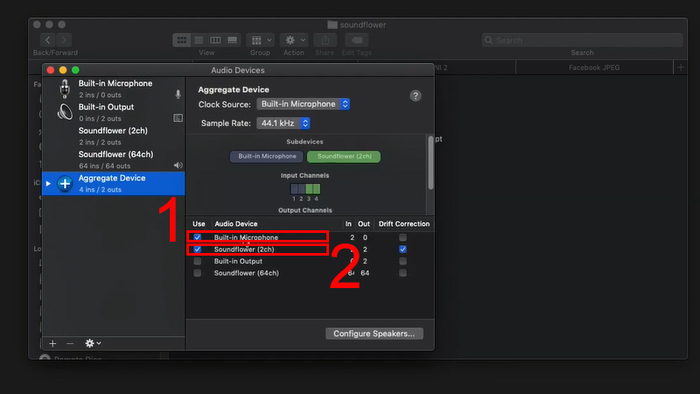Click Finder Action gear toolbar icon

coord(294,40)
